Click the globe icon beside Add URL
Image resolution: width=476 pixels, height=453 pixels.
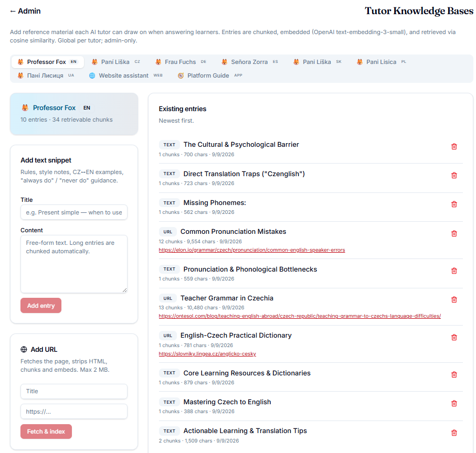24,349
